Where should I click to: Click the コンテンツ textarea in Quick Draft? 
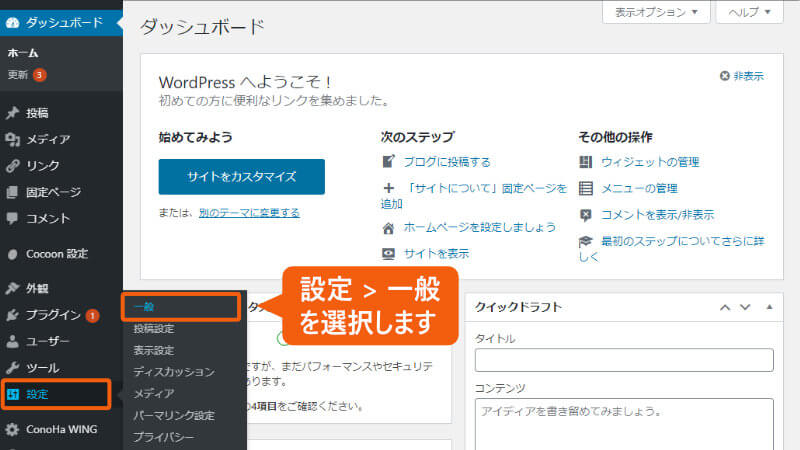[x=624, y=424]
